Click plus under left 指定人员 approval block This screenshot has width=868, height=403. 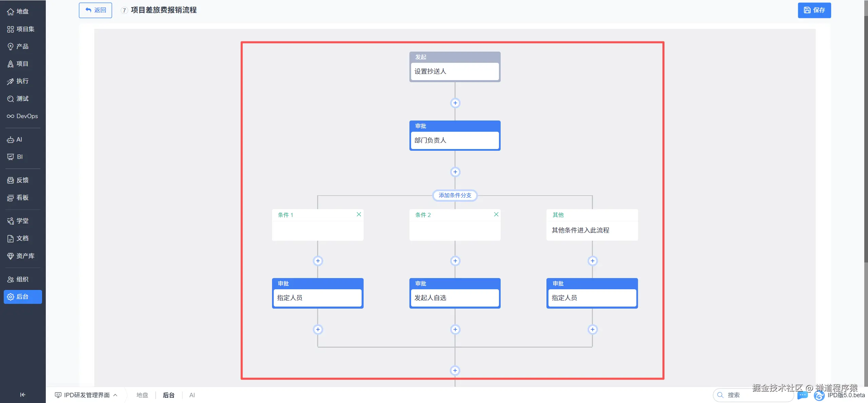[317, 329]
